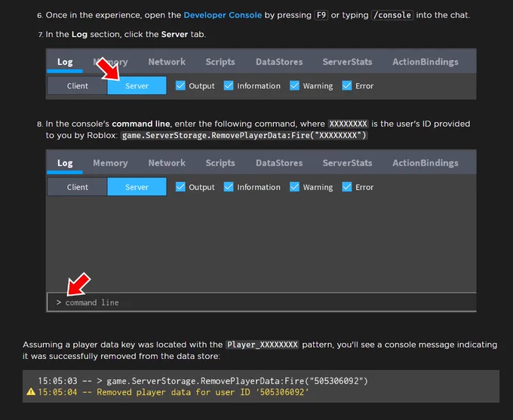The height and width of the screenshot is (420, 513).
Task: Open the Network tab in the upper console image
Action: pyautogui.click(x=167, y=62)
